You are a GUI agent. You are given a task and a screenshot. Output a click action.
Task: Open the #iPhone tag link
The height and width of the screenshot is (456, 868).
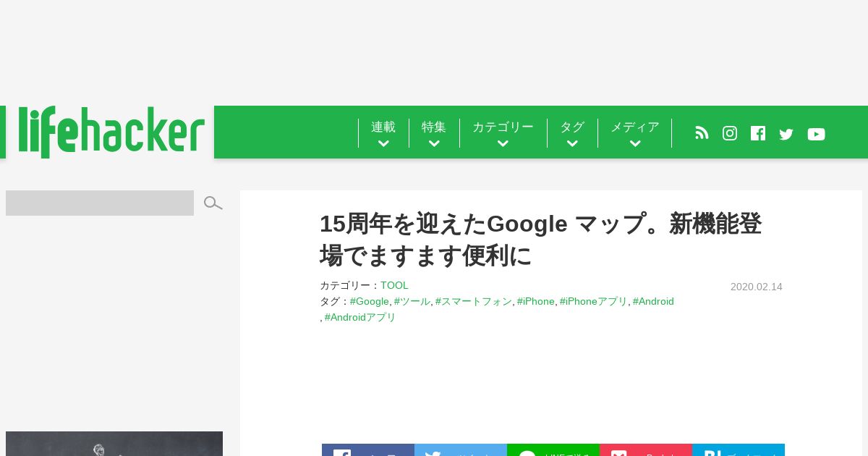535,301
